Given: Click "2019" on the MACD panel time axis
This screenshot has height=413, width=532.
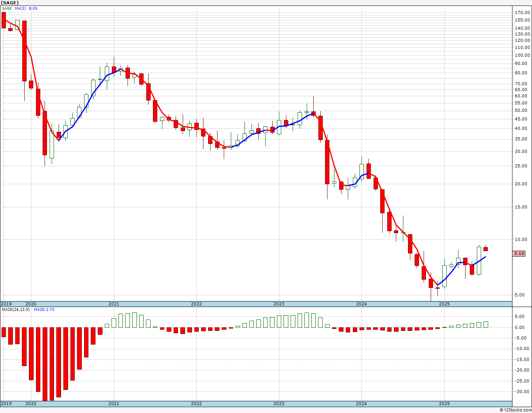Looking at the screenshot, I should click(6, 404).
